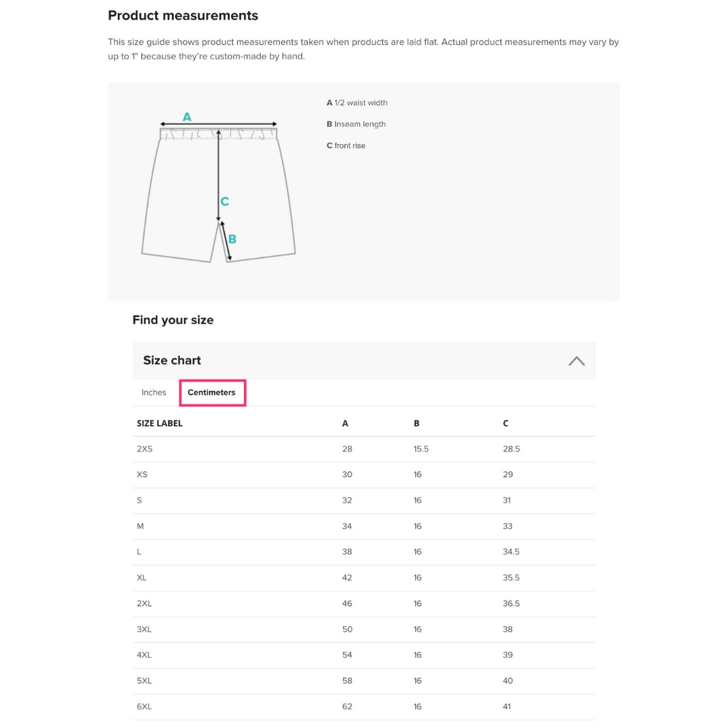Viewport: 728px width, 728px height.
Task: Click the teal A label on diagram
Action: pyautogui.click(x=187, y=117)
